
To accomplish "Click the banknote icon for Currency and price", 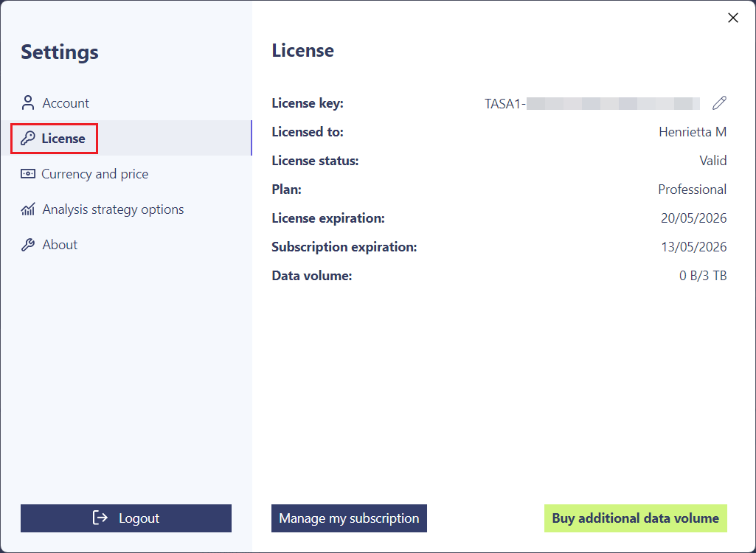I will click(x=28, y=174).
